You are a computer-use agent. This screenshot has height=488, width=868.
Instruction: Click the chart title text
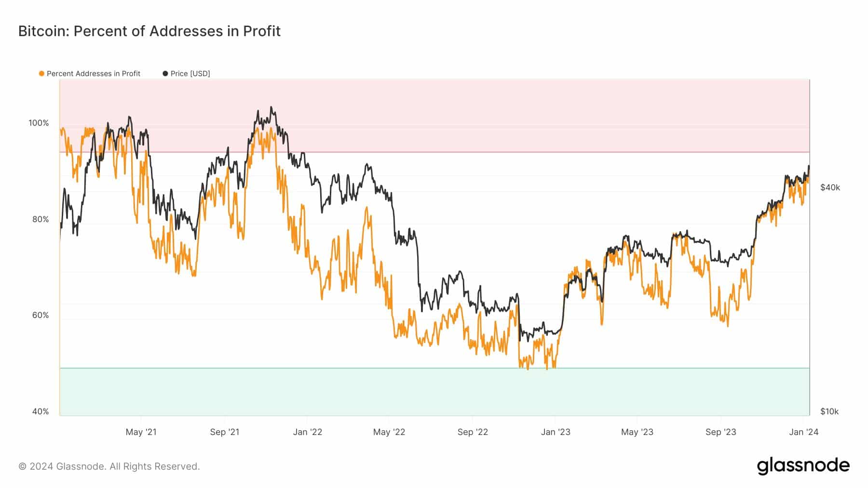149,31
